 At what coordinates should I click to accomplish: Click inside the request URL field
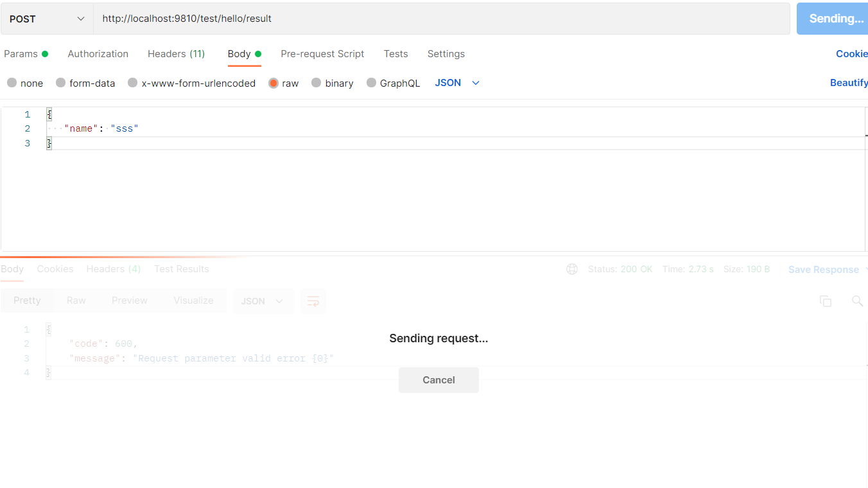tap(257, 18)
